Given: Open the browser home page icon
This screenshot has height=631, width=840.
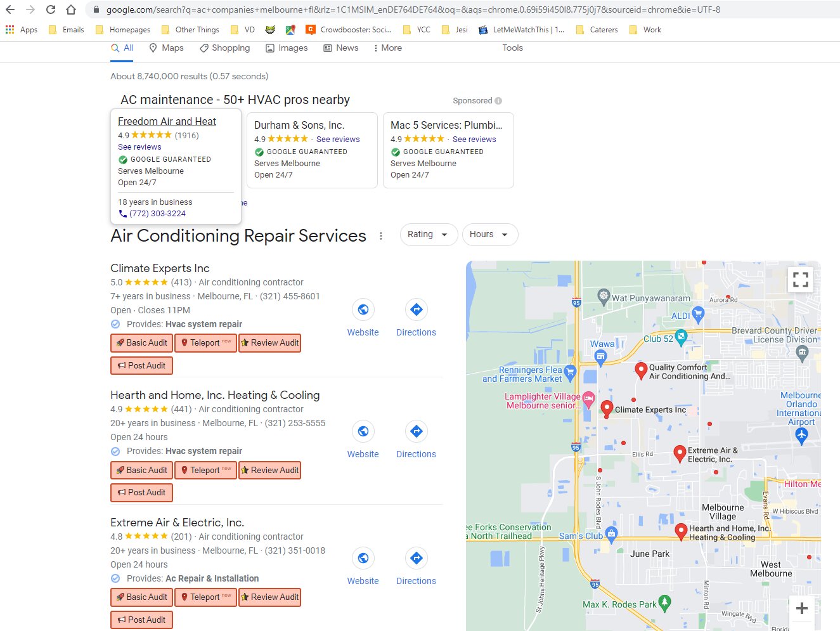Looking at the screenshot, I should (x=71, y=10).
